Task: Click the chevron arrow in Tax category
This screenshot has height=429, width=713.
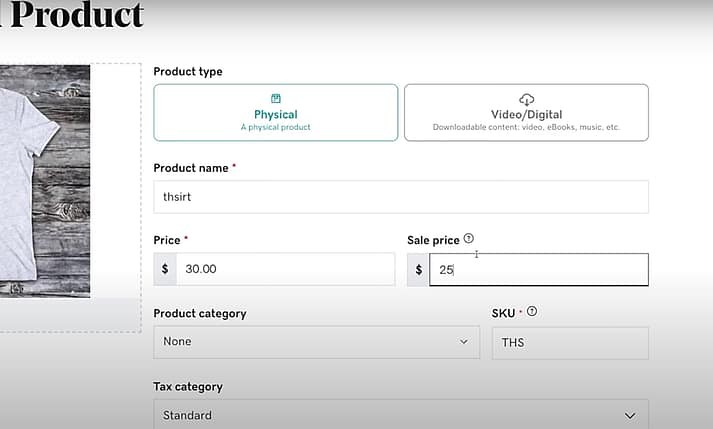Action: point(629,415)
